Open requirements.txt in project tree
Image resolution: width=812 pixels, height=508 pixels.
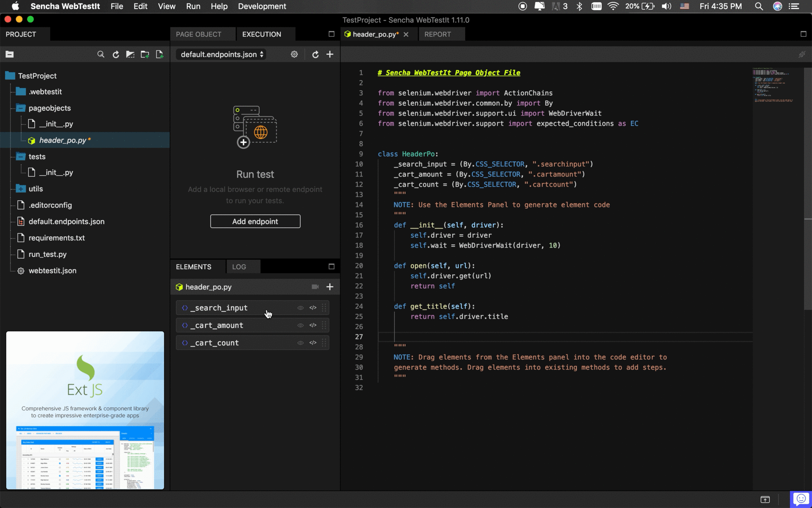click(57, 238)
